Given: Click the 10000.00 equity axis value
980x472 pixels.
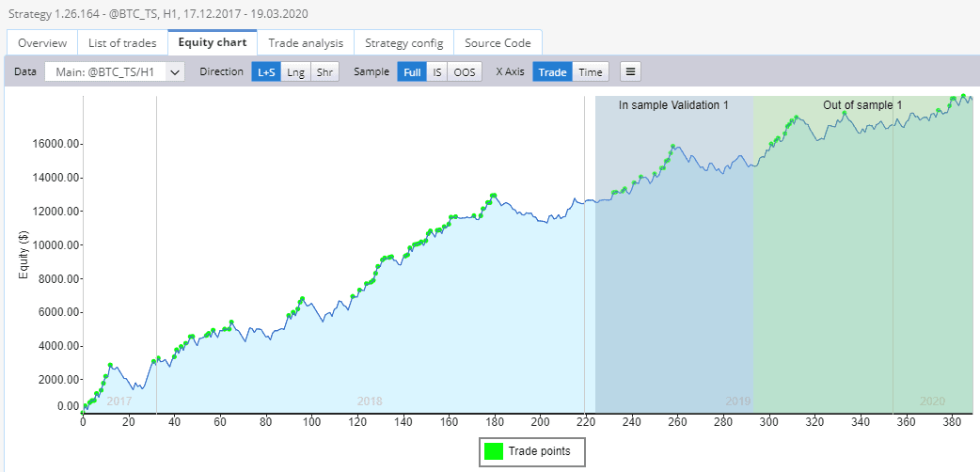Looking at the screenshot, I should [x=55, y=245].
